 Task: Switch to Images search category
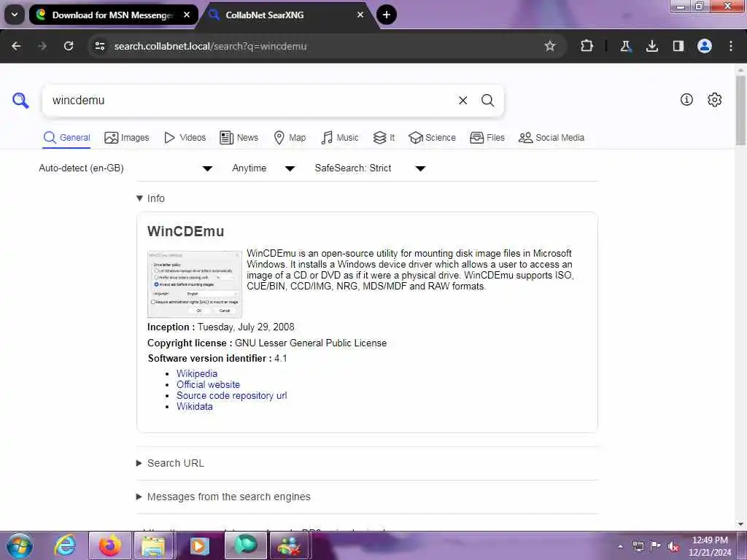click(127, 138)
